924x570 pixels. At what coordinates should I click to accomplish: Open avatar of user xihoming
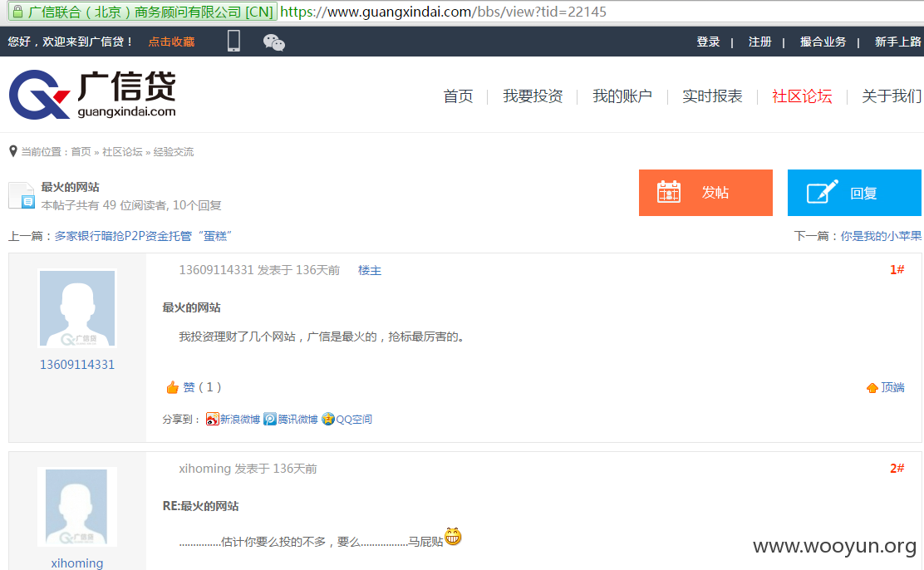click(77, 507)
